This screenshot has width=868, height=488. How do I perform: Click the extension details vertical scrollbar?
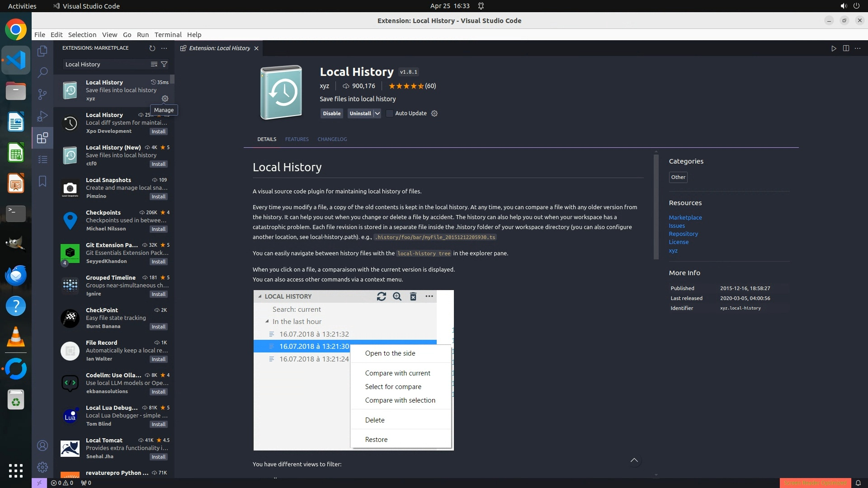point(656,207)
